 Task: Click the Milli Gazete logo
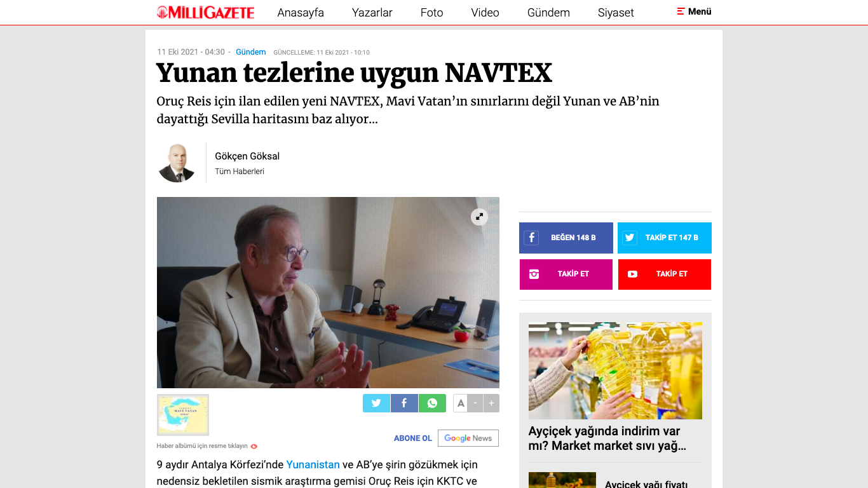[x=206, y=12]
